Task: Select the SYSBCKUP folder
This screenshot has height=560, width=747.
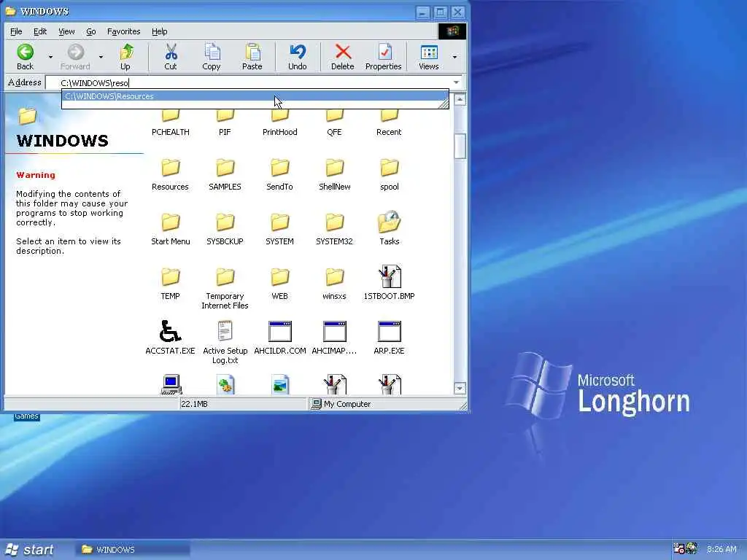Action: [225, 230]
